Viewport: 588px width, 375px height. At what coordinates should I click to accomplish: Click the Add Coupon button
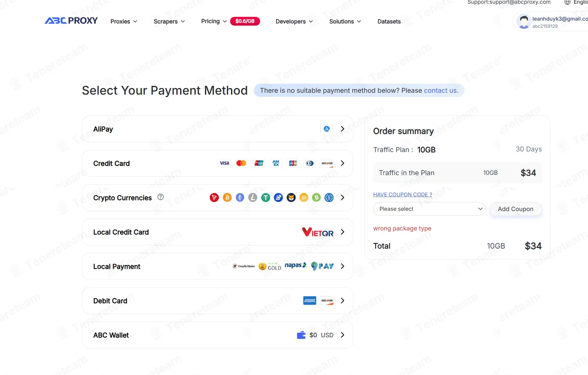tap(515, 209)
